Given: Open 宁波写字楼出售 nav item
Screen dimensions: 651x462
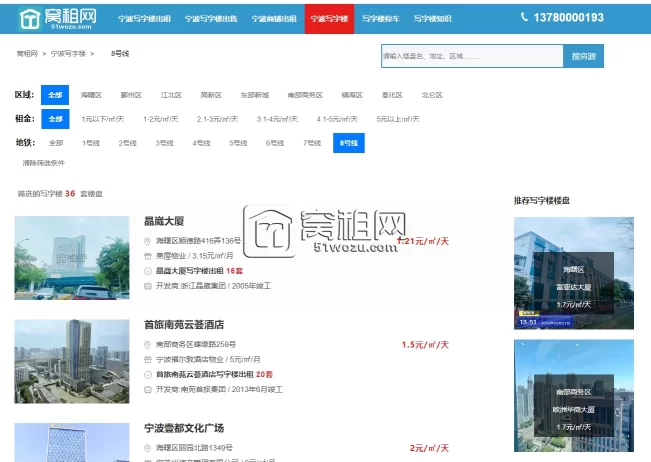Looking at the screenshot, I should click(x=211, y=19).
